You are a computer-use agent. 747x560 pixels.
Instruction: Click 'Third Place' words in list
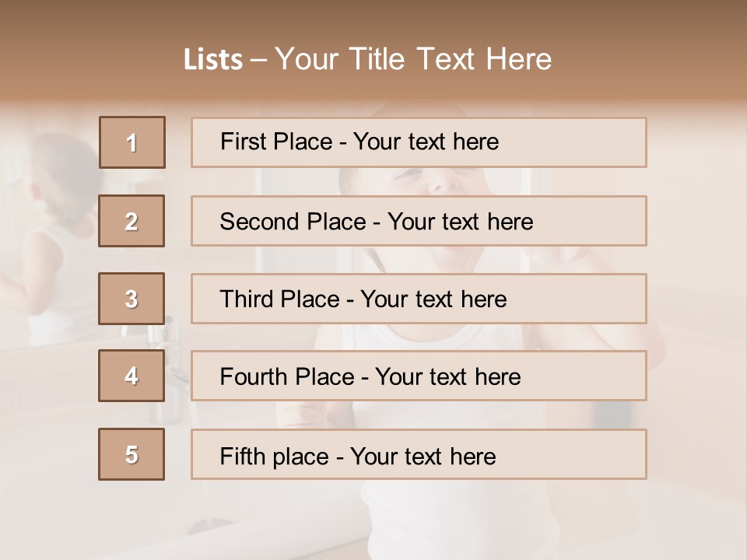click(x=279, y=299)
